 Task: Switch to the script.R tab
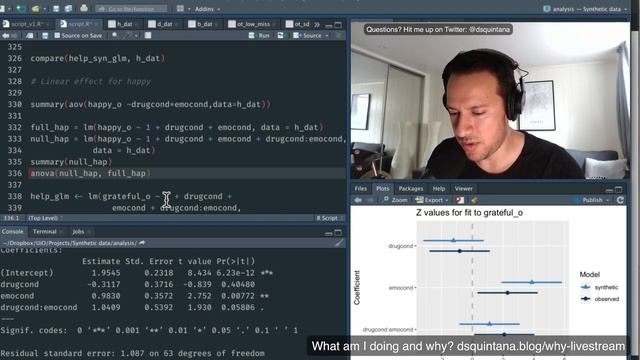(79, 24)
